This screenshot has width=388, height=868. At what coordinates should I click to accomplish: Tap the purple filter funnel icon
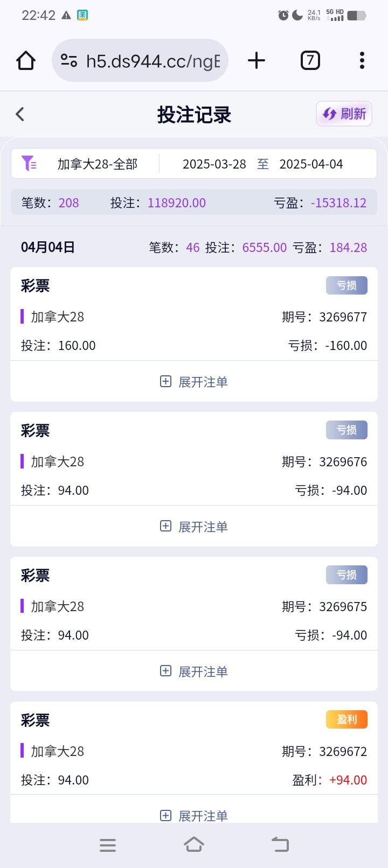point(29,163)
